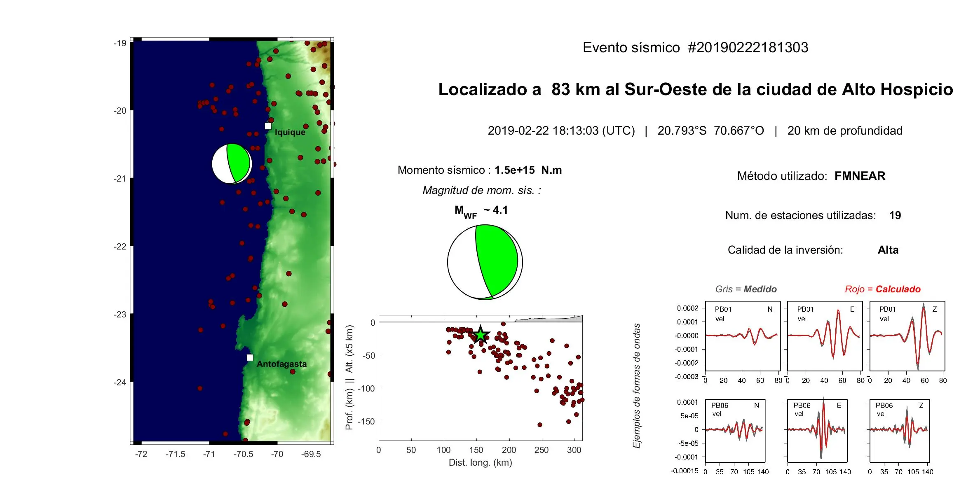
Task: Click the PB06 N component waveform plot
Action: tap(735, 431)
